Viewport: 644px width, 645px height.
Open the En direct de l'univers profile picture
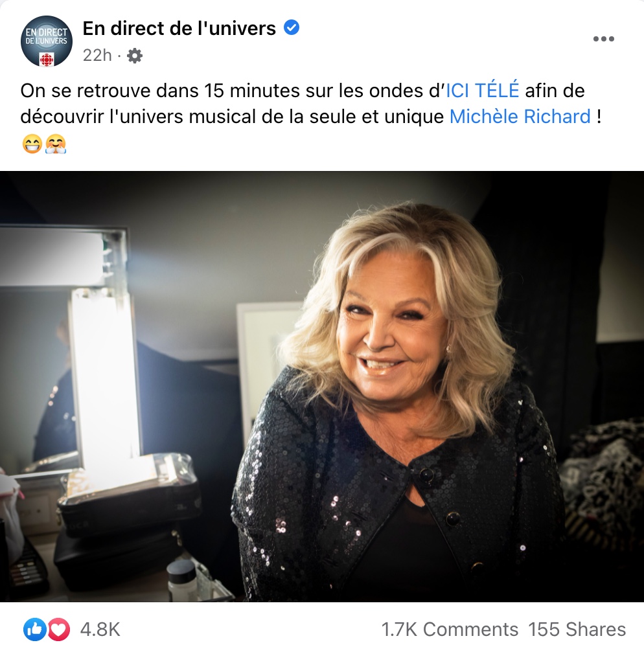47,41
